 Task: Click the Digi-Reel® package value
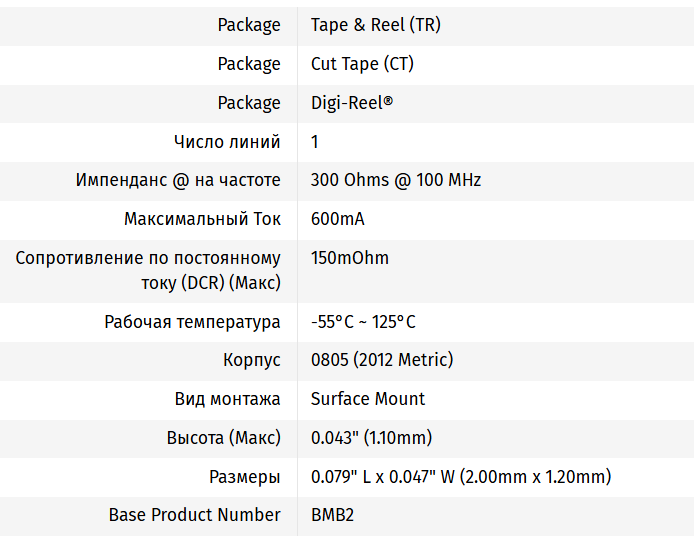[352, 103]
